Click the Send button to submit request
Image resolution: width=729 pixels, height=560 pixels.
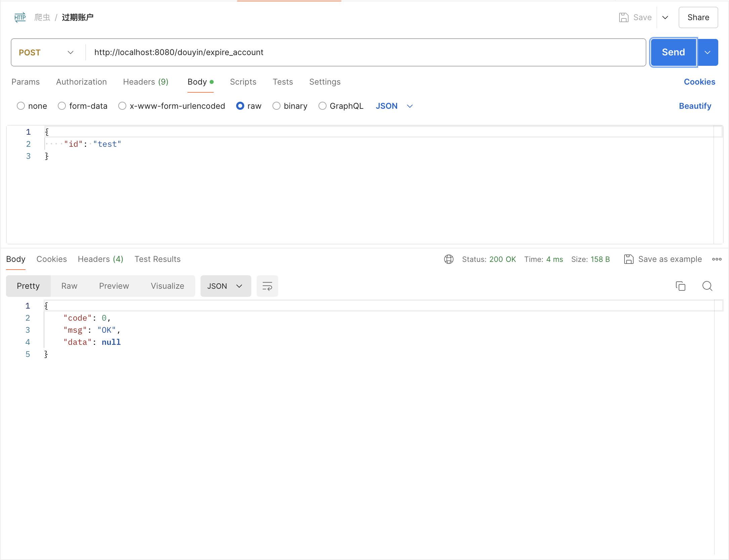[674, 52]
